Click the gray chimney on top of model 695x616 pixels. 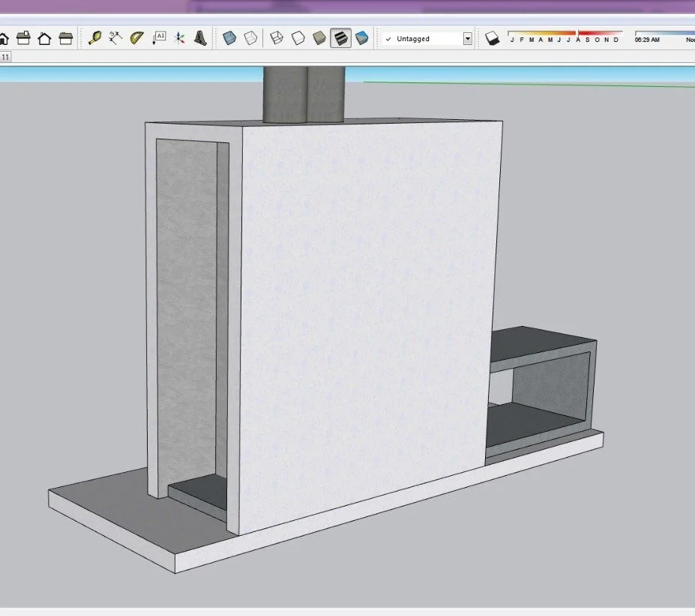[304, 94]
